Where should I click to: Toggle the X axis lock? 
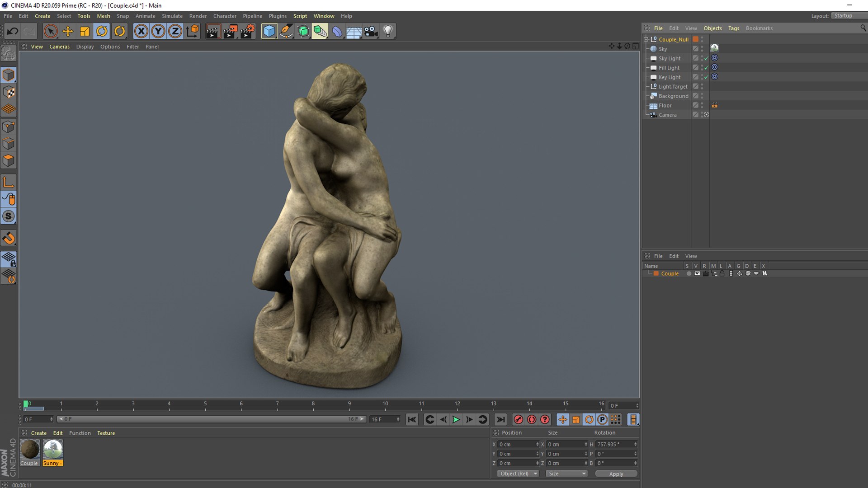click(142, 31)
